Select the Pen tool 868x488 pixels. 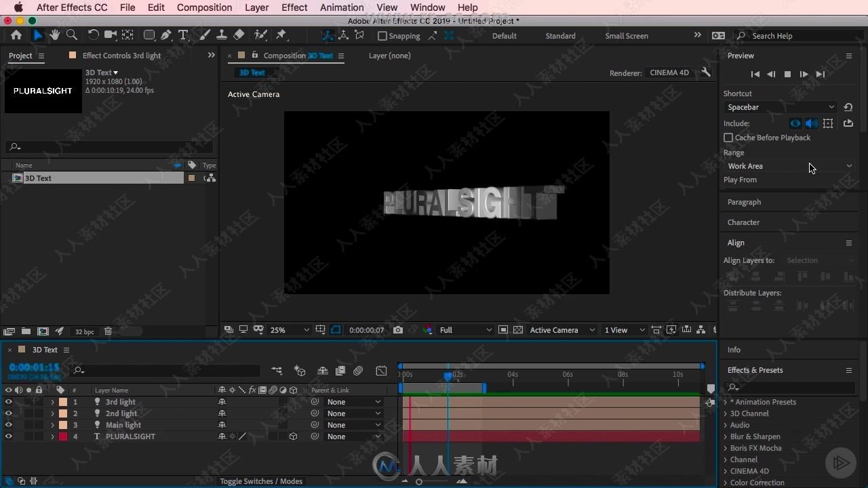click(x=166, y=35)
